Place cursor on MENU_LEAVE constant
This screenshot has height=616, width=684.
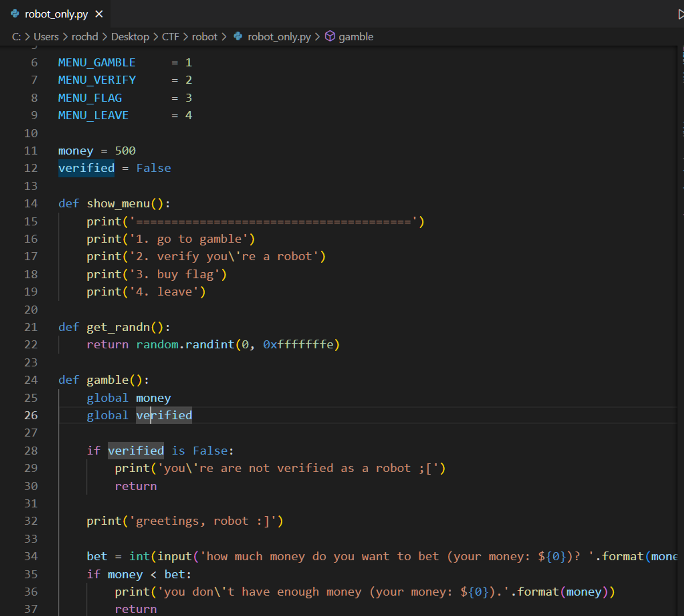tap(93, 115)
